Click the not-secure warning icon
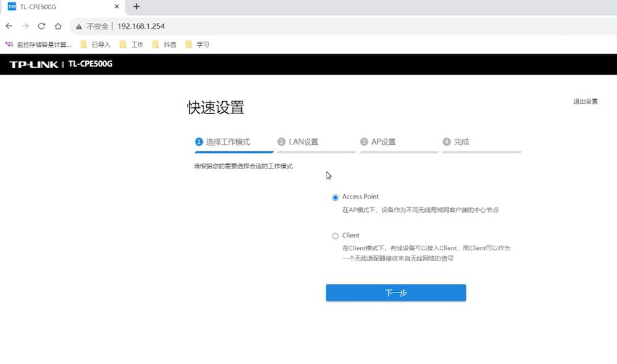617x364 pixels. [x=79, y=27]
